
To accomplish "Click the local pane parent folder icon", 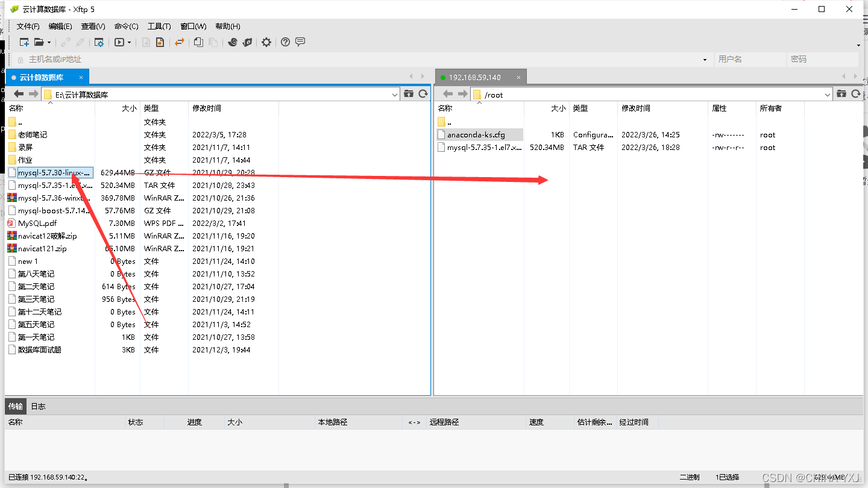I will tap(409, 94).
